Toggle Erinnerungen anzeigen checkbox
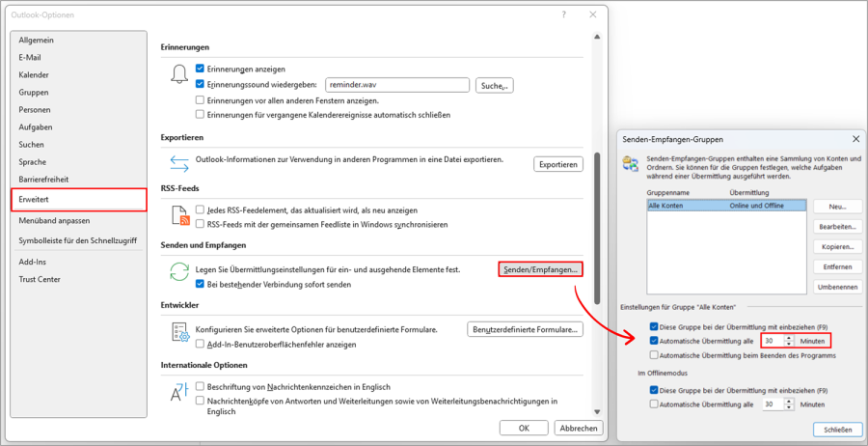This screenshot has height=446, width=868. pyautogui.click(x=200, y=70)
